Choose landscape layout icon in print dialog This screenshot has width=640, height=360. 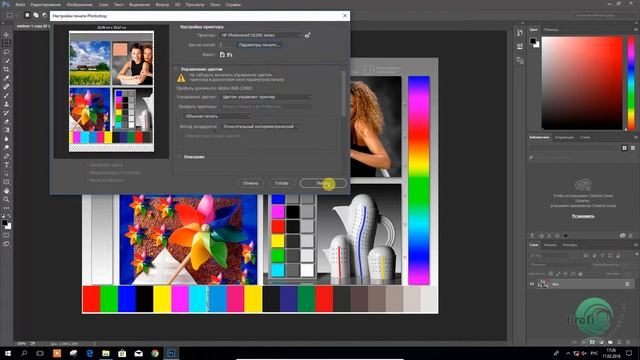click(229, 55)
